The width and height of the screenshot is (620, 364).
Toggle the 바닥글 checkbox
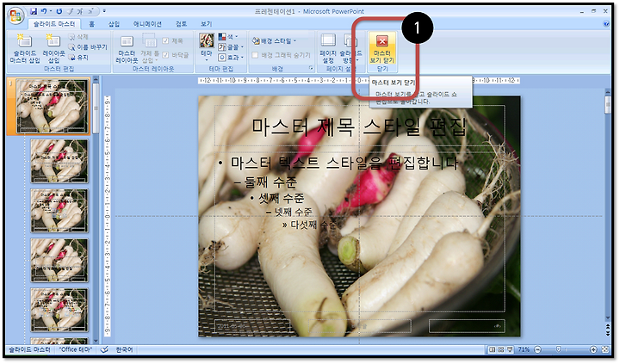click(x=176, y=55)
